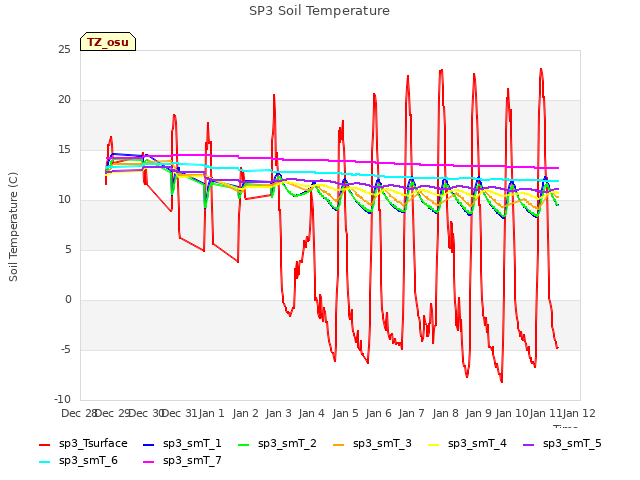Click the 0 y-axis tick label
Screen dimensions: 640x480
pos(68,300)
